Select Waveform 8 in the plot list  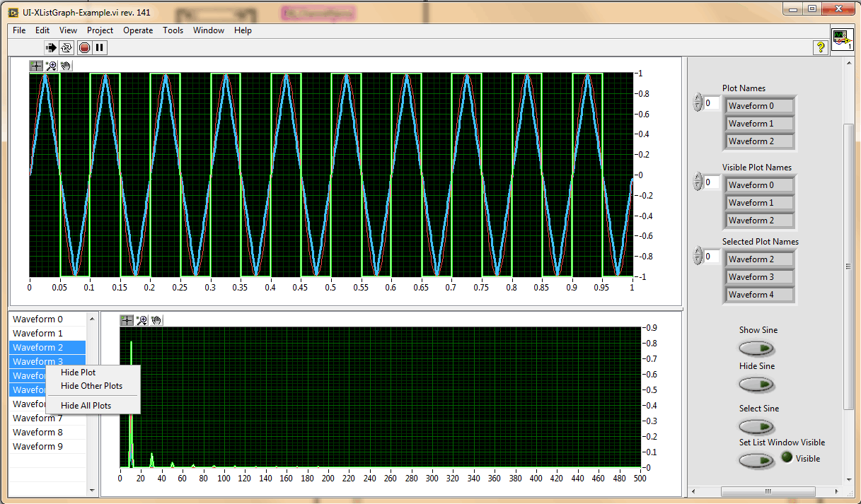click(x=47, y=433)
